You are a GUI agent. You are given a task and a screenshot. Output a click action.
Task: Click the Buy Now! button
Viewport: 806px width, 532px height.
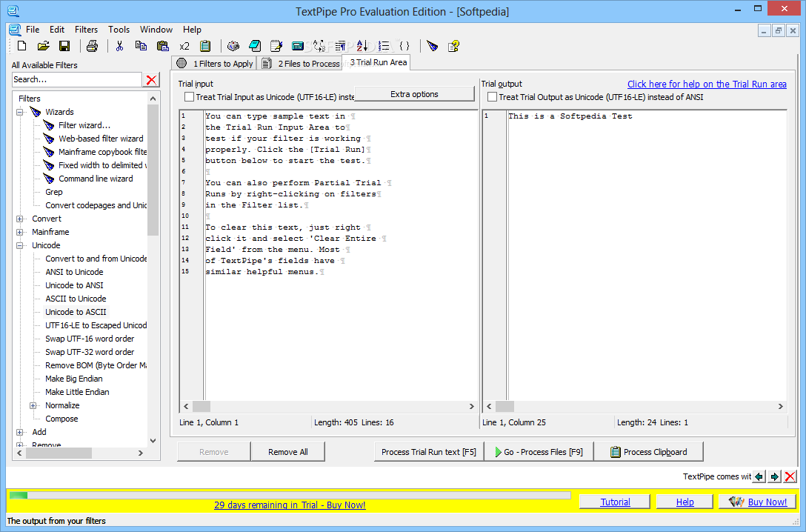(x=758, y=502)
